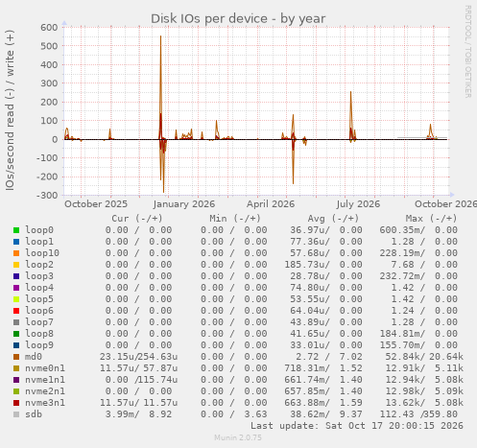Click the sdb average write value 9.37
This screenshot has height=448, width=477.
(x=351, y=414)
